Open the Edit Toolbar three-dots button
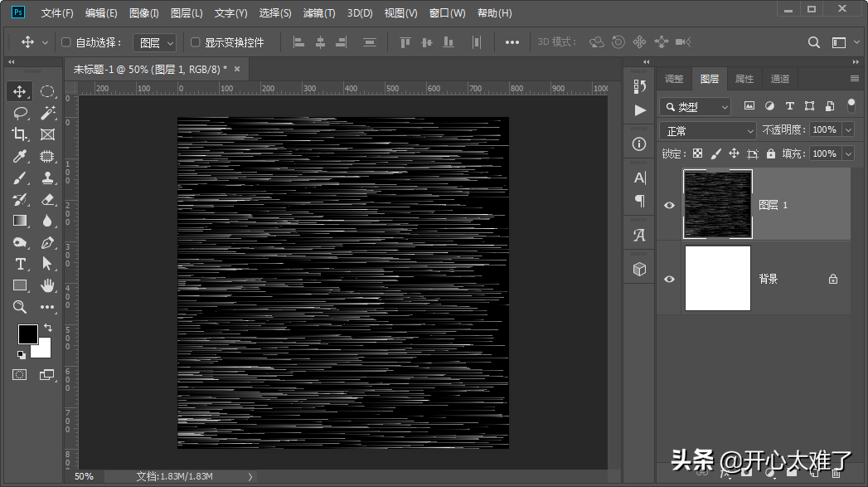Image resolution: width=868 pixels, height=487 pixels. click(47, 307)
